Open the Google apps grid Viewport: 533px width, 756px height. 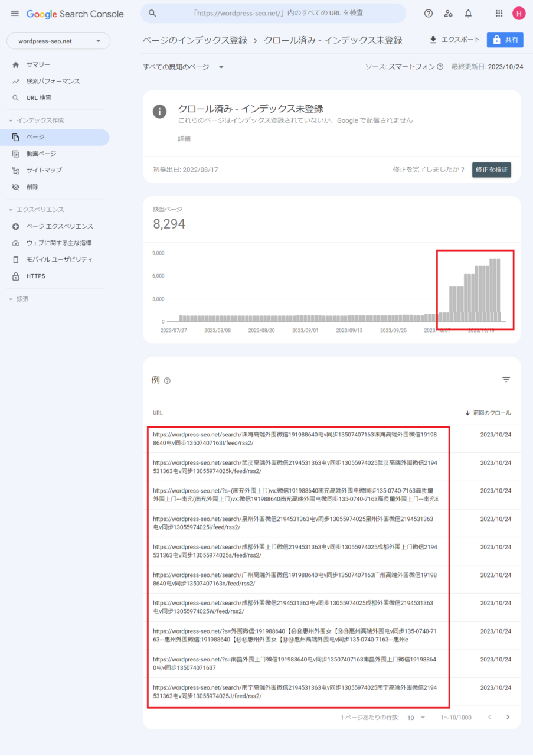499,14
